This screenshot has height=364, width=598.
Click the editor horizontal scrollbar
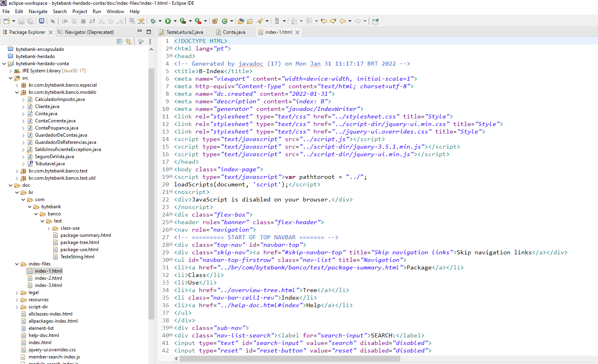pyautogui.click(x=290, y=358)
